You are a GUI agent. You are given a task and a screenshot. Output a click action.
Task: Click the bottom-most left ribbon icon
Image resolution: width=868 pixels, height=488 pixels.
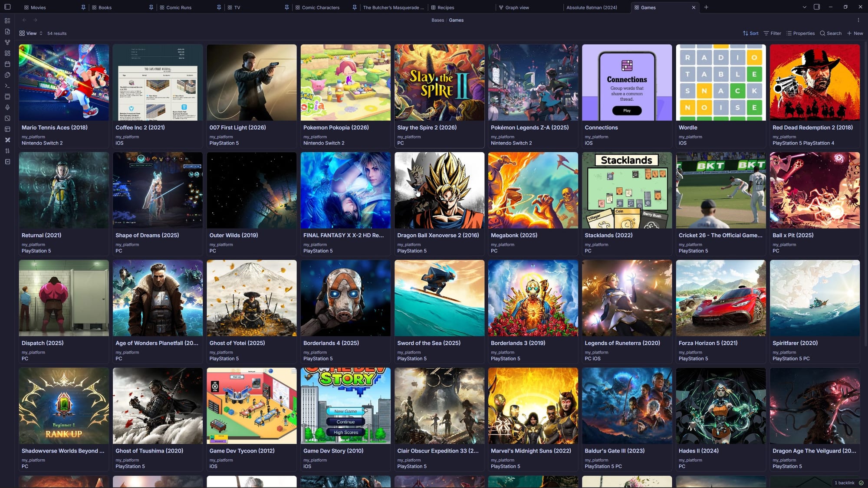click(7, 162)
